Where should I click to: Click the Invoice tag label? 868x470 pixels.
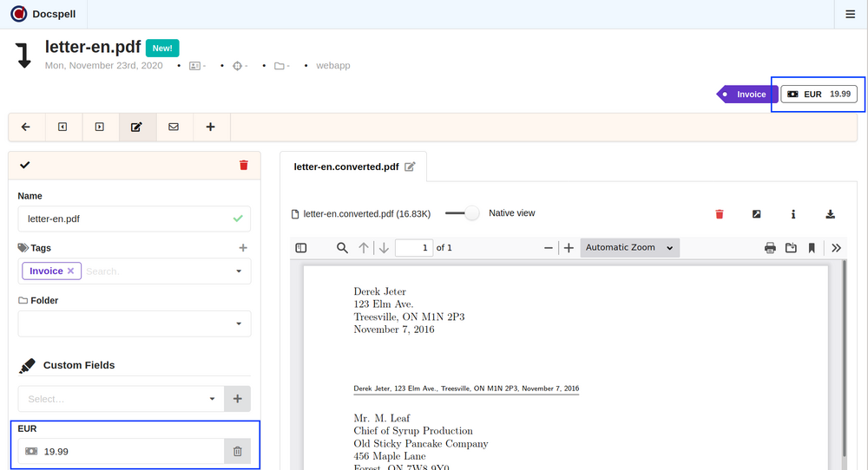point(745,94)
